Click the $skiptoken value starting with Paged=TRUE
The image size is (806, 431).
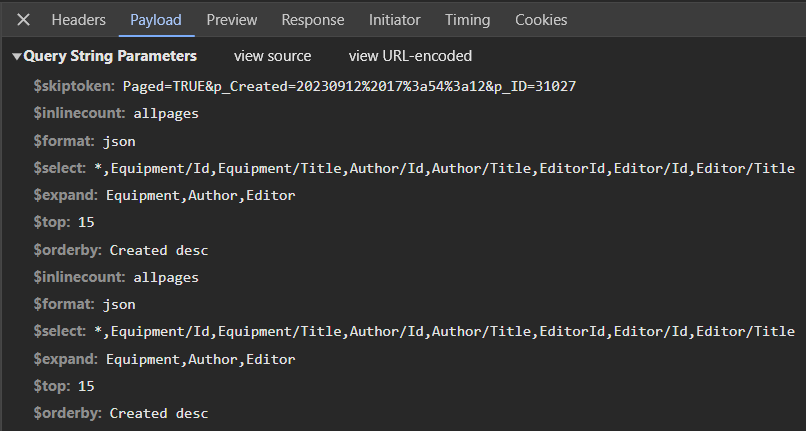click(349, 87)
